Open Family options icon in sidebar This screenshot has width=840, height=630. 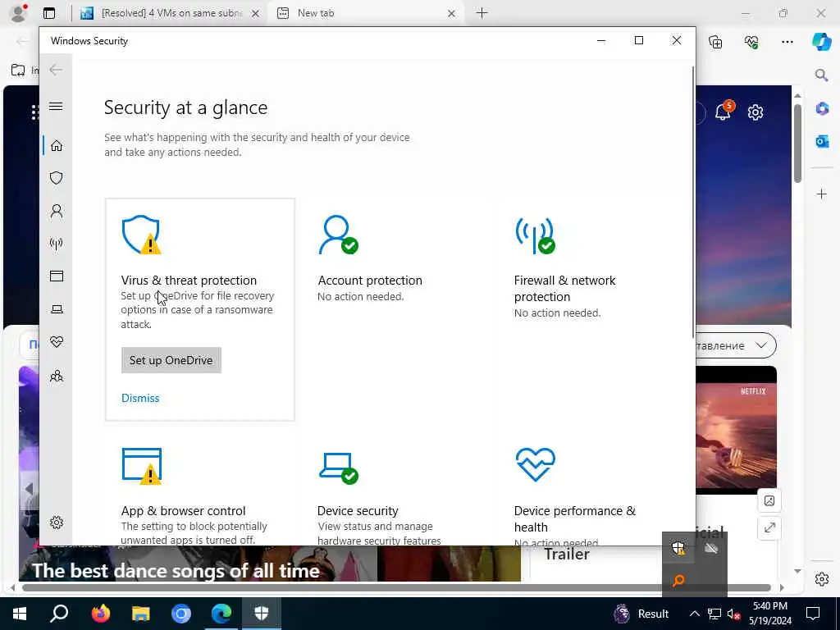tap(57, 376)
